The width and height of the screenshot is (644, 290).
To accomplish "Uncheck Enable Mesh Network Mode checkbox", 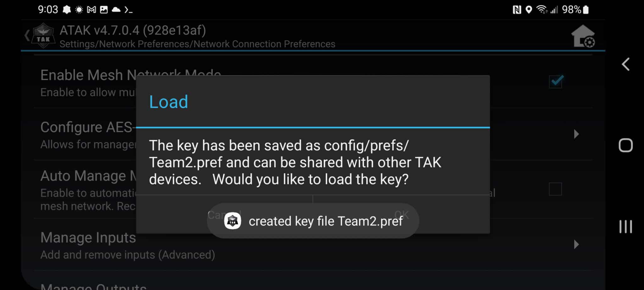I will point(555,81).
